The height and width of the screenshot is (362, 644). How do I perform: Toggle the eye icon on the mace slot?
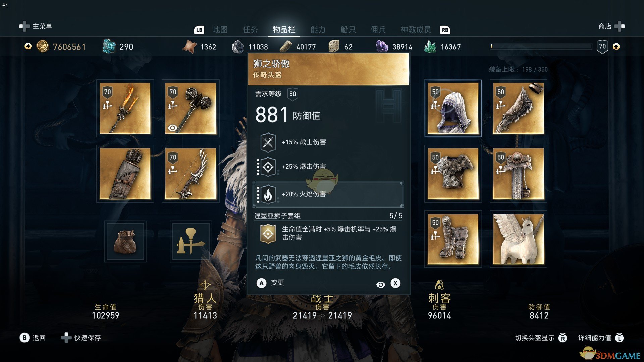172,128
